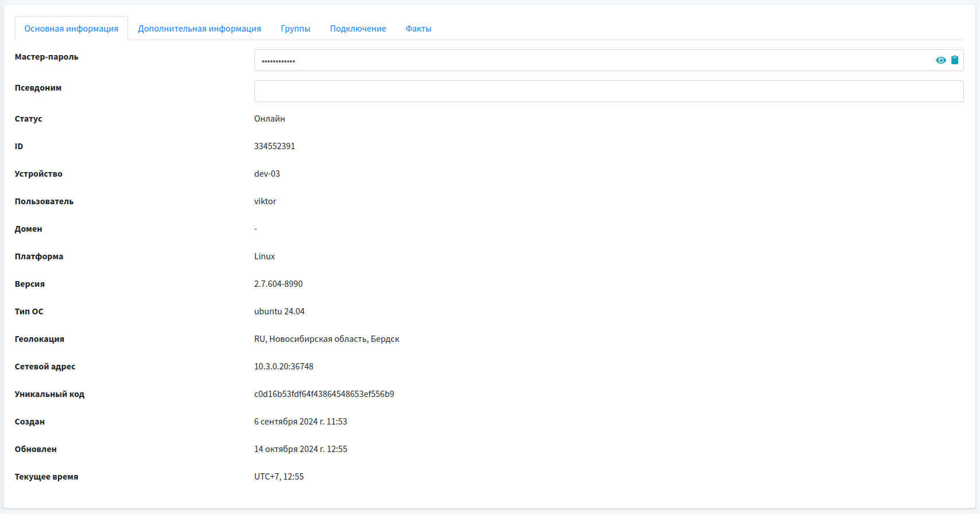Image resolution: width=980 pixels, height=514 pixels.
Task: Click the ID value 334552391
Action: [x=274, y=146]
